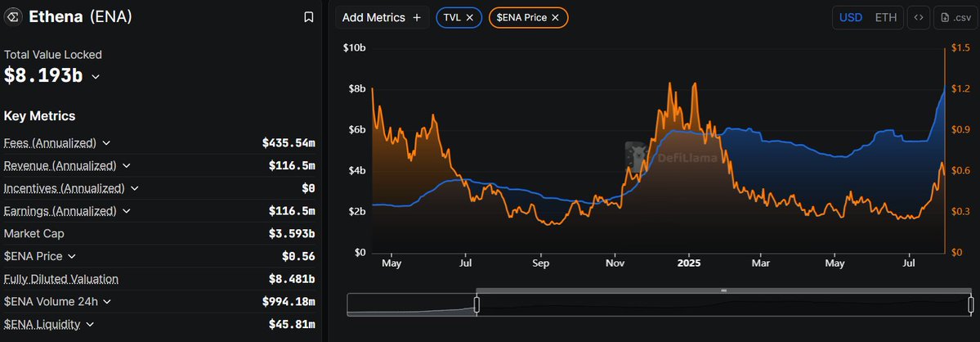
Task: Click the Key Metrics heading
Action: [39, 115]
